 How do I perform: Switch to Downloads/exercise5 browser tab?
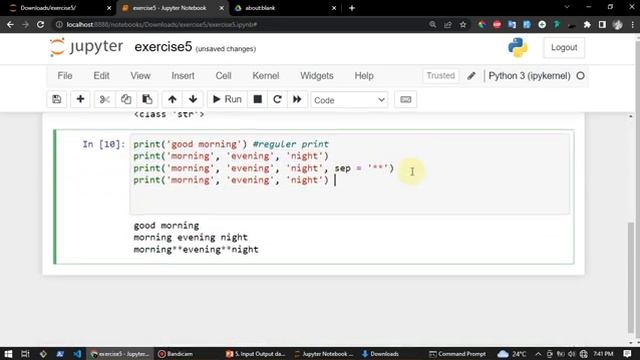(x=60, y=8)
